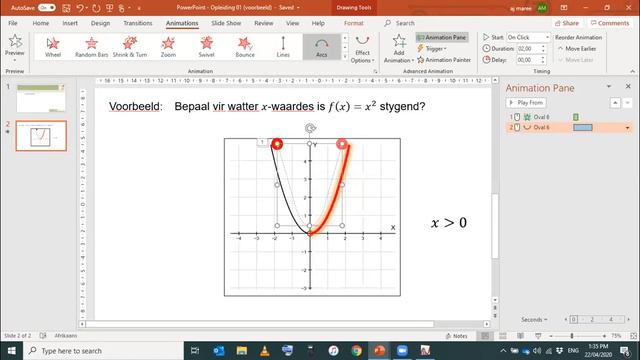This screenshot has height=360, width=640.
Task: Open VLC from the taskbar
Action: coord(264,351)
